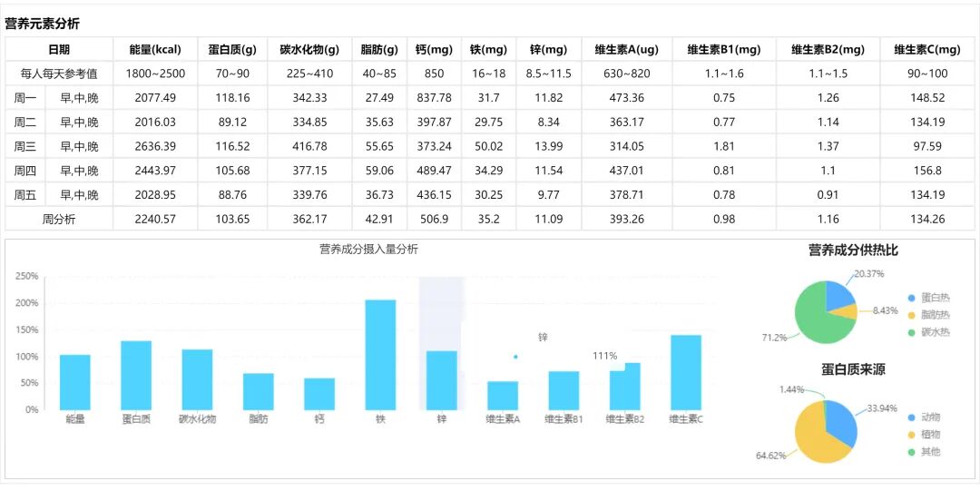Click the 64.62% pie label
The height and width of the screenshot is (491, 980).
(x=770, y=456)
